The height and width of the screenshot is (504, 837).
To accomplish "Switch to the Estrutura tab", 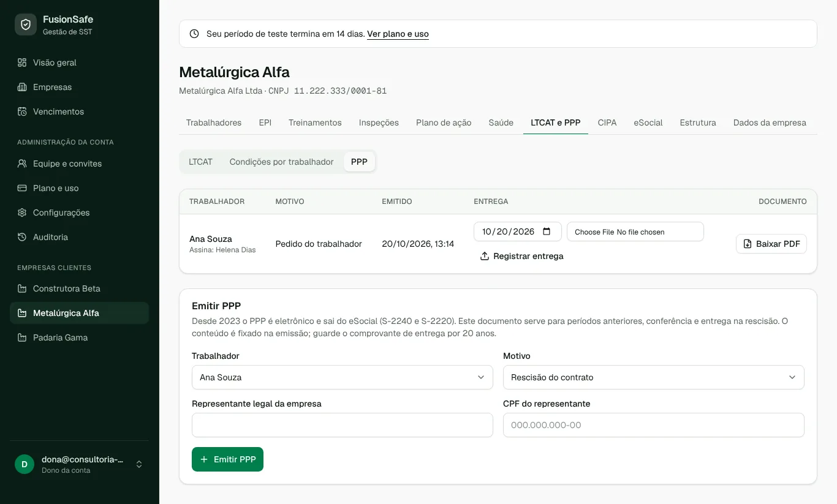I will pyautogui.click(x=698, y=122).
